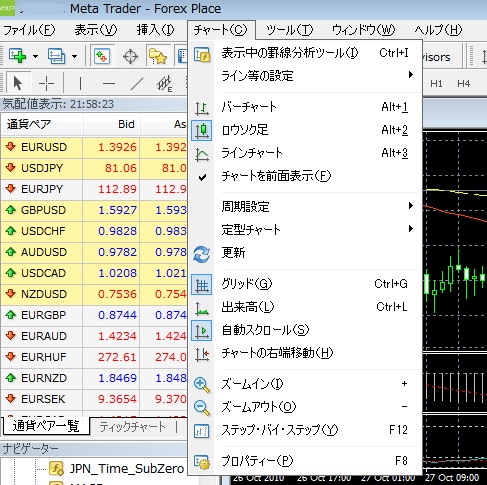
Task: Click the Navigator folder-star toolbar icon
Action: [x=157, y=56]
